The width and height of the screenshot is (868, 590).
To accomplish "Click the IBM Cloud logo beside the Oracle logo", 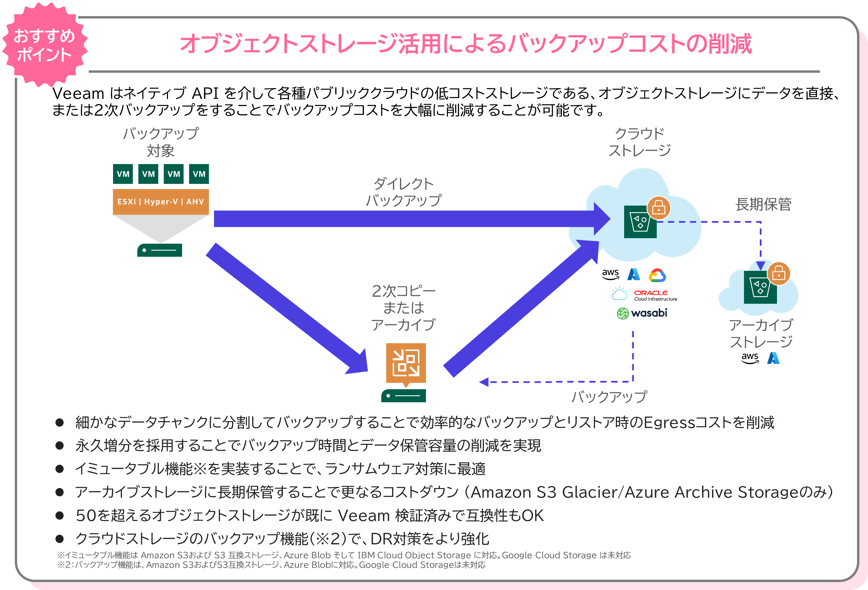I will pyautogui.click(x=619, y=294).
